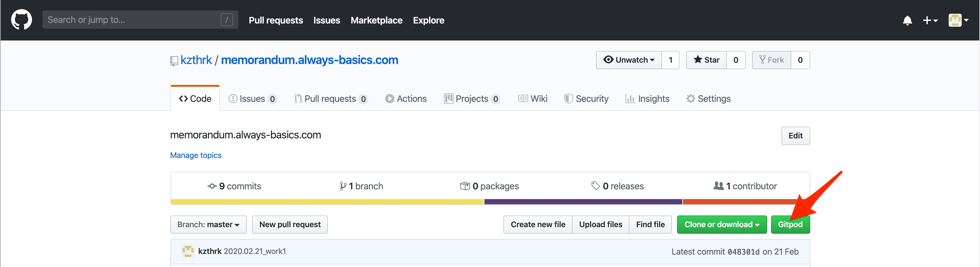The height and width of the screenshot is (267, 980).
Task: Open the memorandum.always-basics.com repository link
Action: [309, 60]
